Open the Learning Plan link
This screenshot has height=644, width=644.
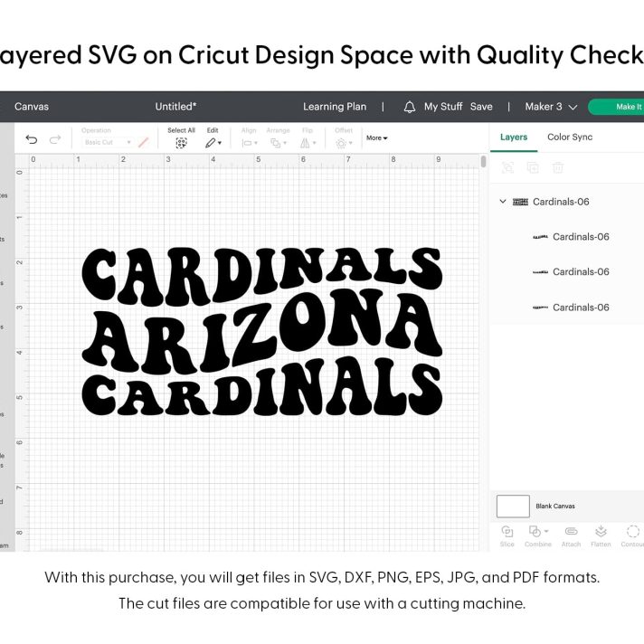click(x=335, y=107)
